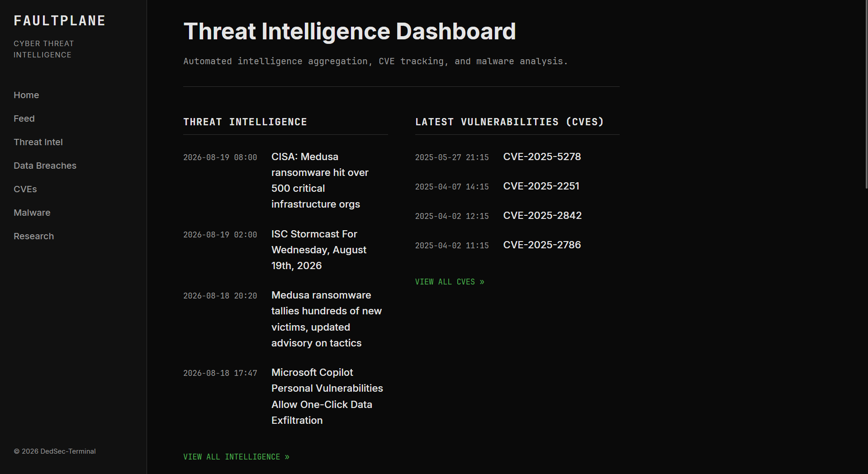Click the 2026 DedSec-Terminal copyright text
The width and height of the screenshot is (868, 474).
point(55,451)
